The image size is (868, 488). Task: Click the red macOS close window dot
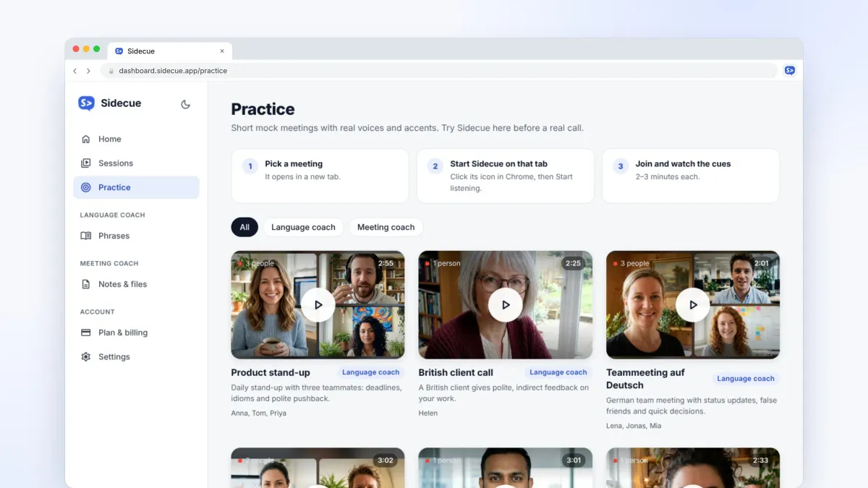click(76, 49)
